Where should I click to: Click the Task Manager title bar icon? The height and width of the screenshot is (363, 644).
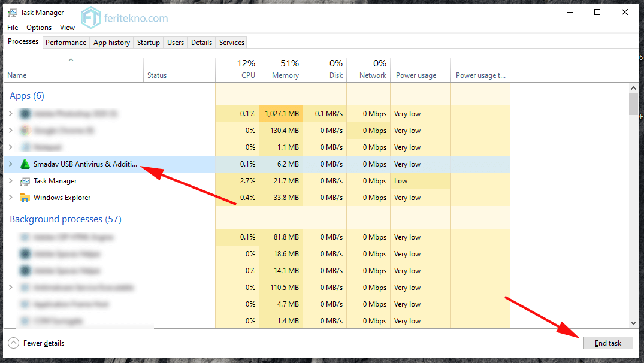(13, 13)
